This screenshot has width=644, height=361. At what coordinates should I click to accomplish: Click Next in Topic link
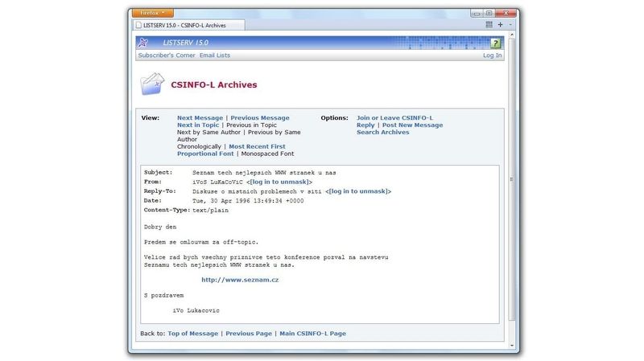[x=198, y=125]
